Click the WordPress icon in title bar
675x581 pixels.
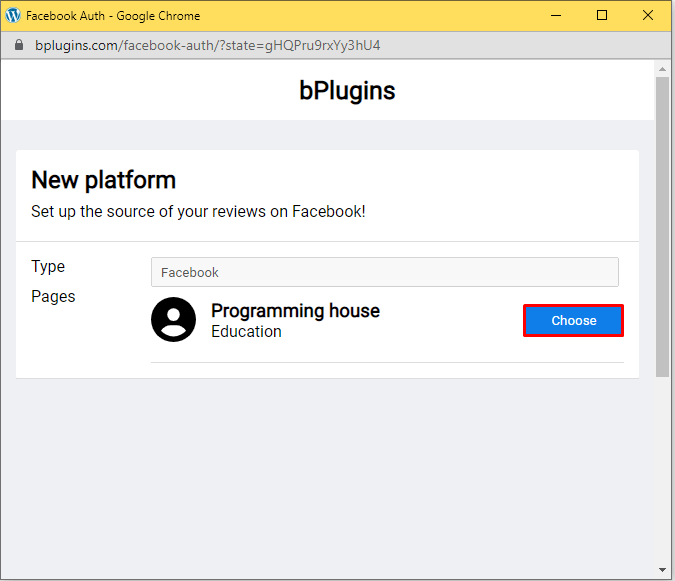pyautogui.click(x=13, y=16)
